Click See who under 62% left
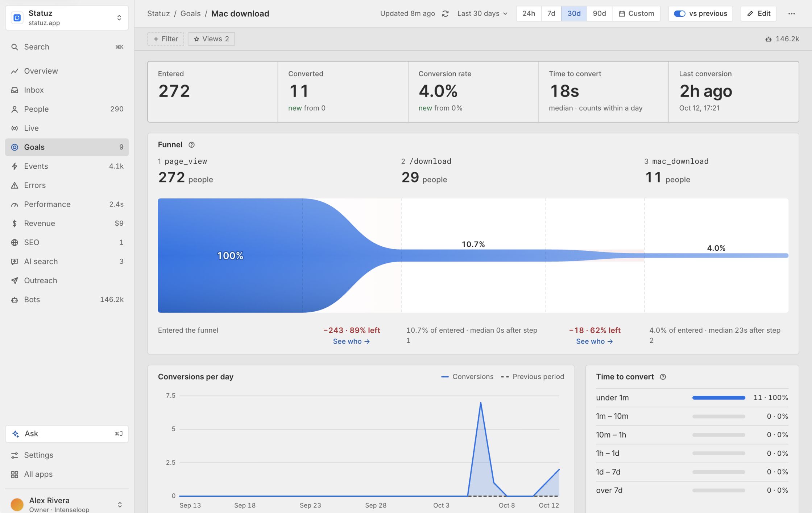 (594, 341)
